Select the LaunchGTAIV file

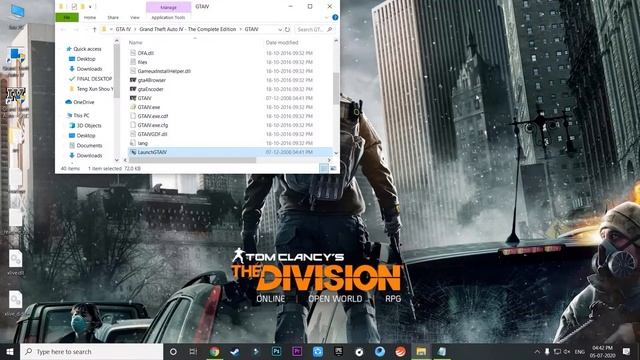point(230,152)
